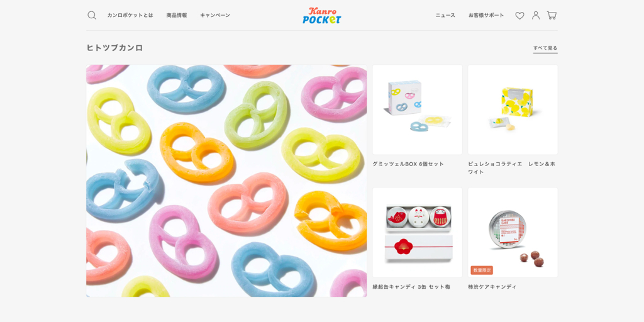
Task: Open グミッツェルBOX product image
Action: [418, 109]
